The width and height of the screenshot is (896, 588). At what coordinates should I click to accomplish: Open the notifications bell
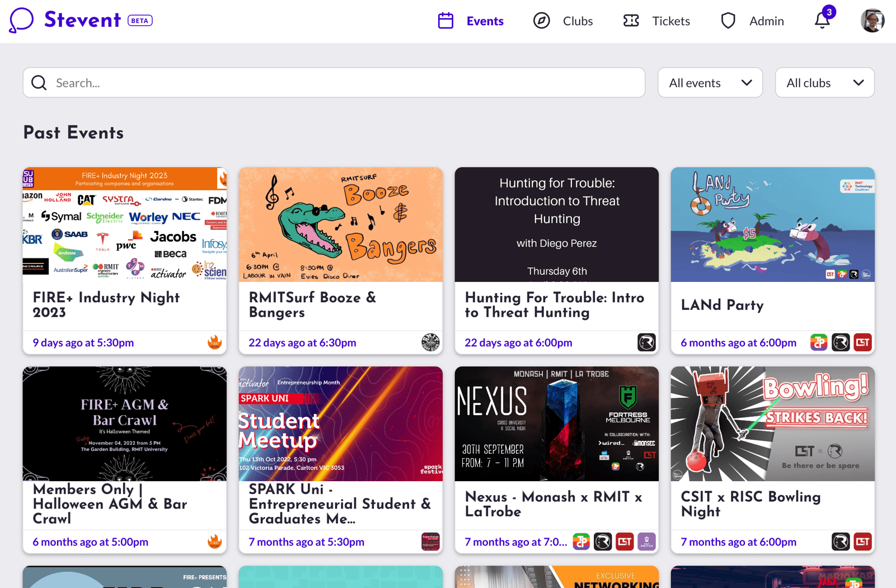[822, 21]
